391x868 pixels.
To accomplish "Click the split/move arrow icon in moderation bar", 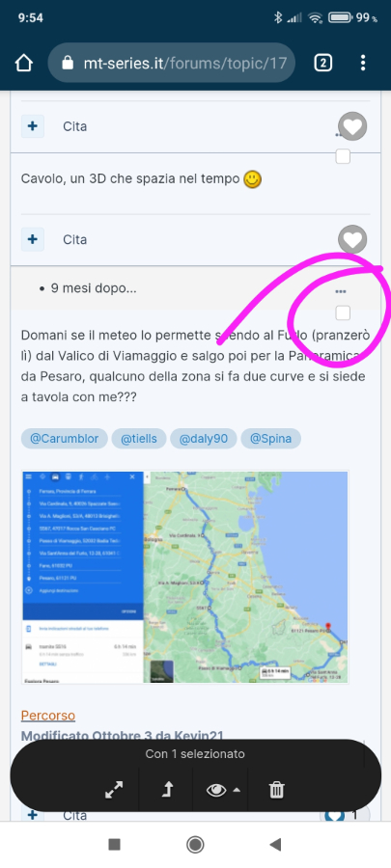I will coord(167,790).
